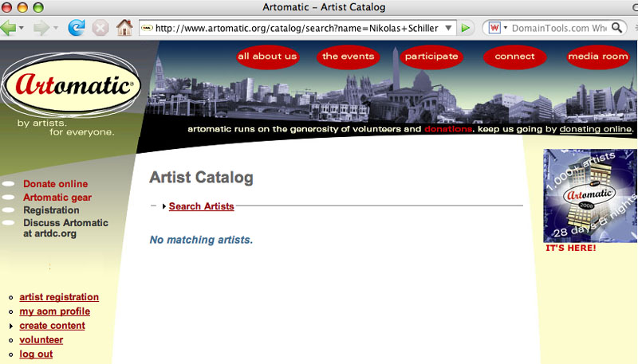638x364 pixels.
Task: Open the 'create content' link
Action: coord(52,326)
